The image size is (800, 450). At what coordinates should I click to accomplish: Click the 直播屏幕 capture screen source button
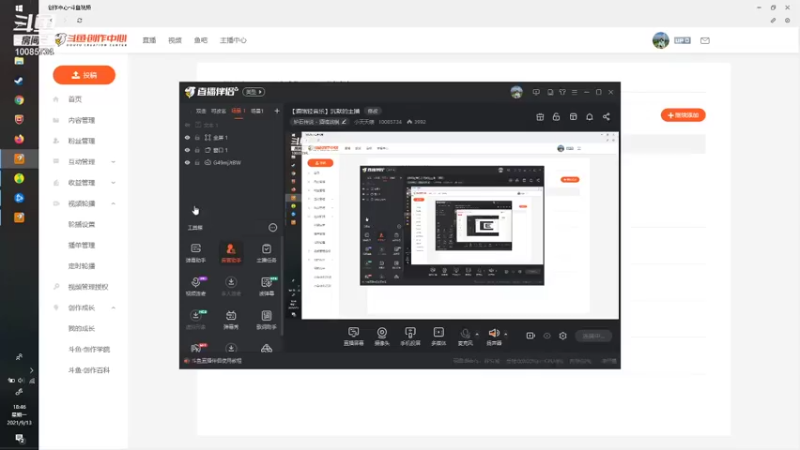point(354,336)
